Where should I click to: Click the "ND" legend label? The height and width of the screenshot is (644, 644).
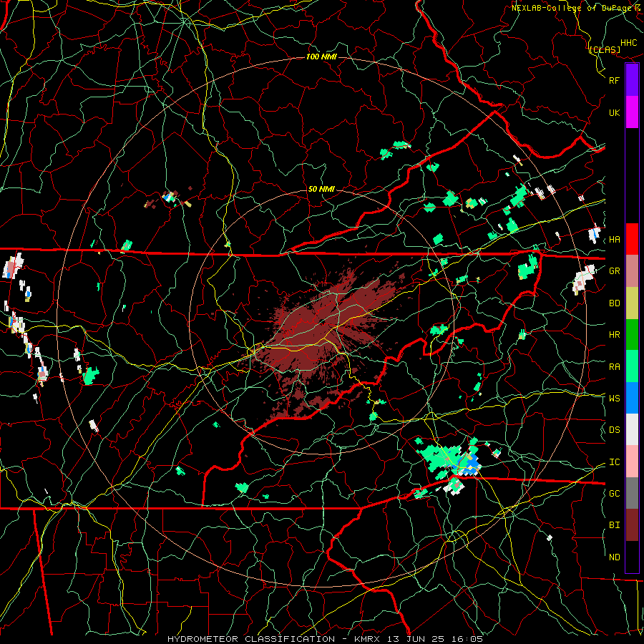point(614,557)
